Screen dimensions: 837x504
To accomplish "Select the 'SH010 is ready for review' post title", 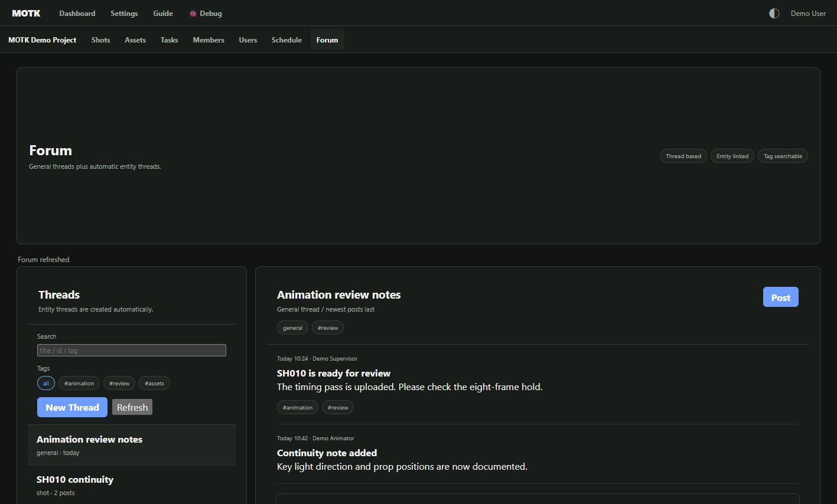I will point(334,373).
